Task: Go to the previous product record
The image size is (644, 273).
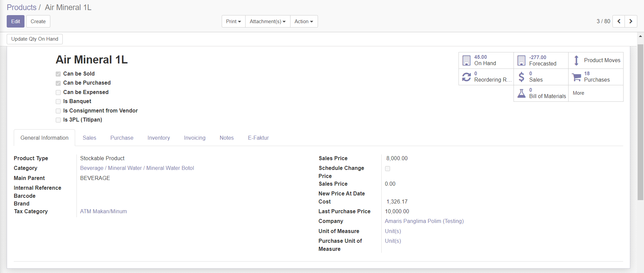Action: [x=619, y=21]
